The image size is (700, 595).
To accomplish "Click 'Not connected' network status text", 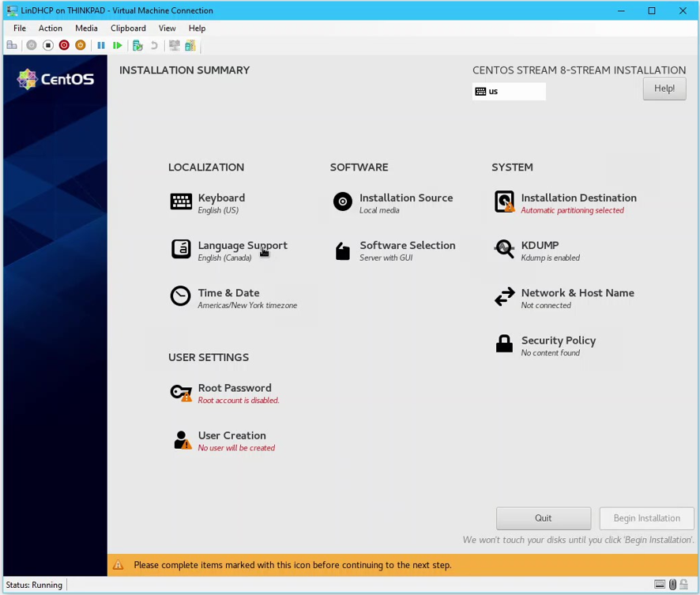I will (x=546, y=305).
